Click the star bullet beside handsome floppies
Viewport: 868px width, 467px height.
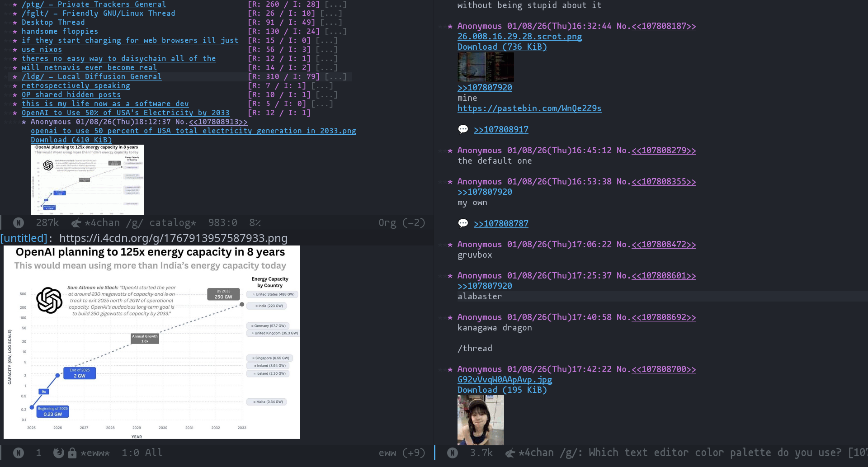coord(15,32)
